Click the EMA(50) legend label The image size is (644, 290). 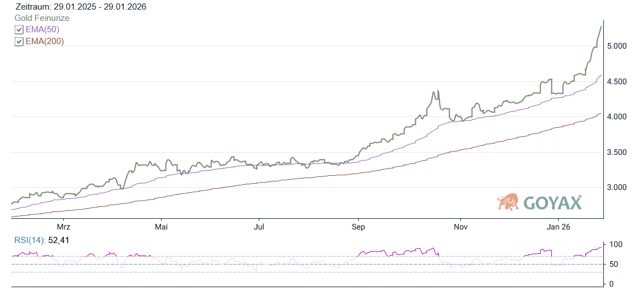42,30
